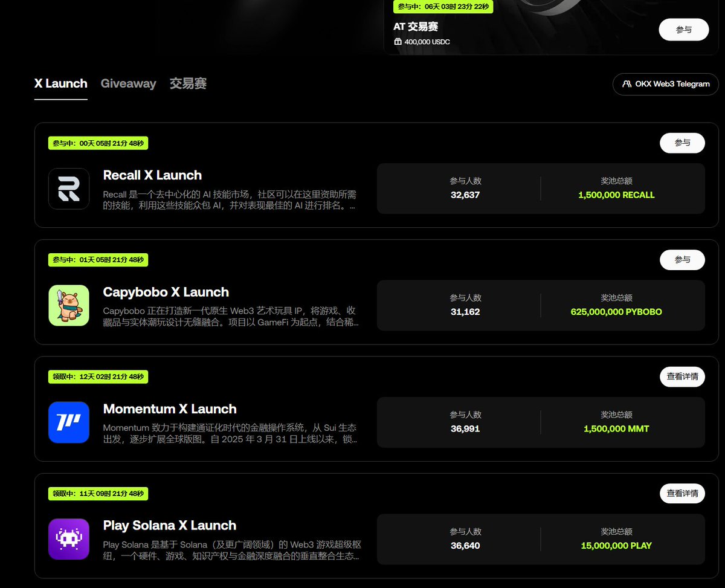Image resolution: width=725 pixels, height=588 pixels.
Task: Click 查看详情 on the Momentum X Launch card
Action: pos(682,376)
